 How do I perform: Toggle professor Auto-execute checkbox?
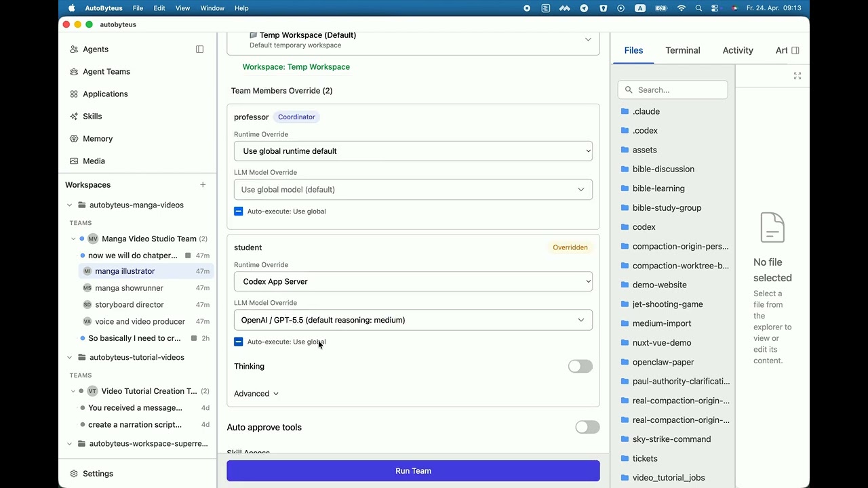(238, 211)
